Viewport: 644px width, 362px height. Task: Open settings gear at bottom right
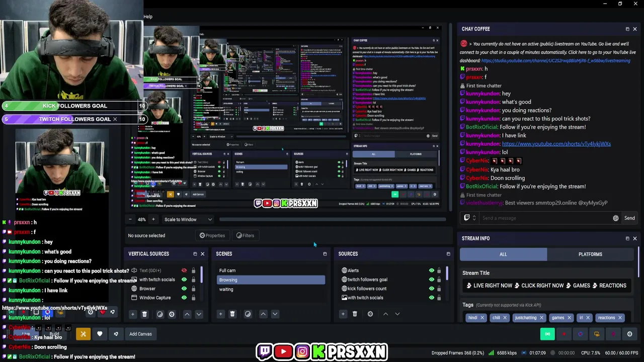pos(629,334)
